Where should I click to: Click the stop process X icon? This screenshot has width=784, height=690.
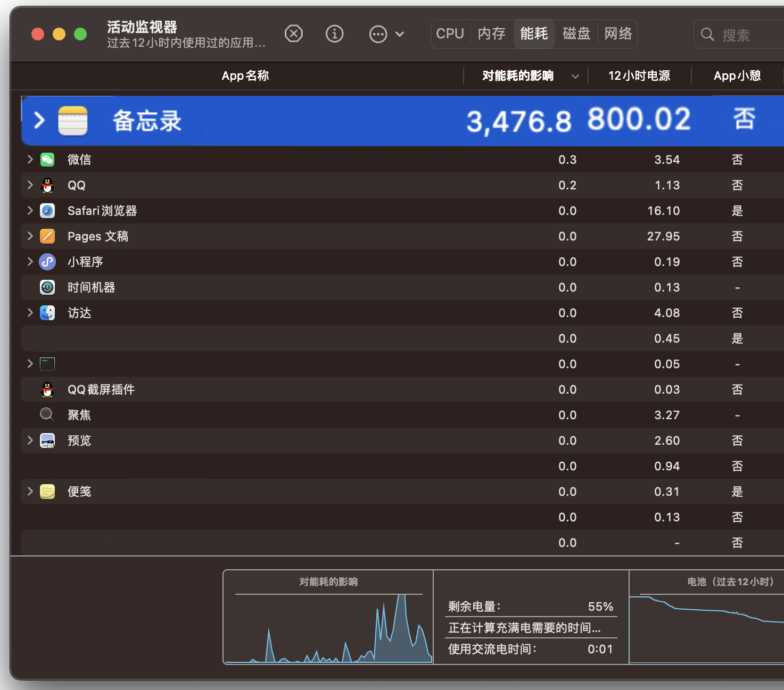(x=293, y=34)
